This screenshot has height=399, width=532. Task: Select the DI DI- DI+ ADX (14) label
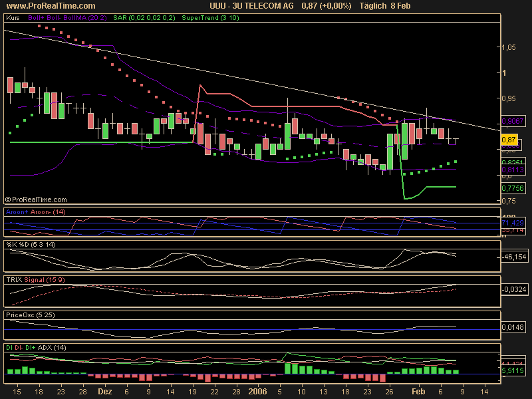[x=36, y=348]
